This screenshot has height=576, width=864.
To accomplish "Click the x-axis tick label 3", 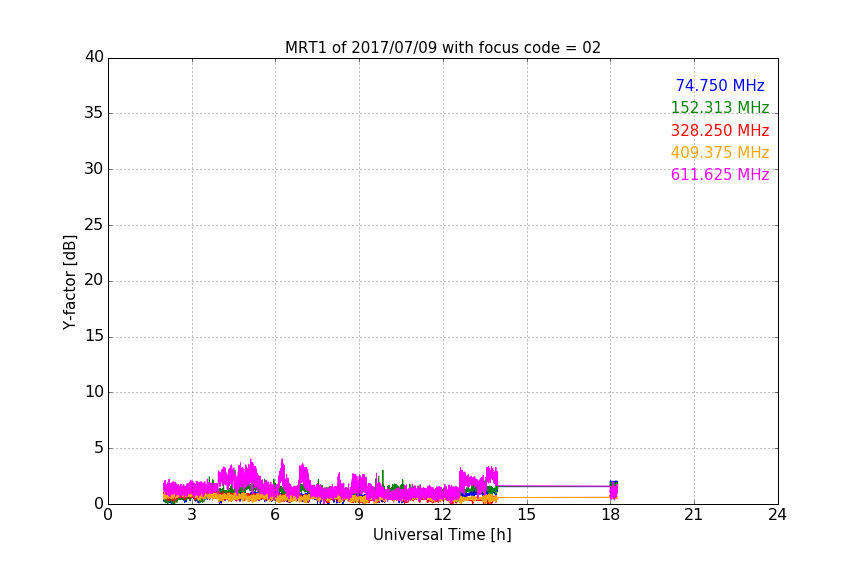I will (x=192, y=515).
